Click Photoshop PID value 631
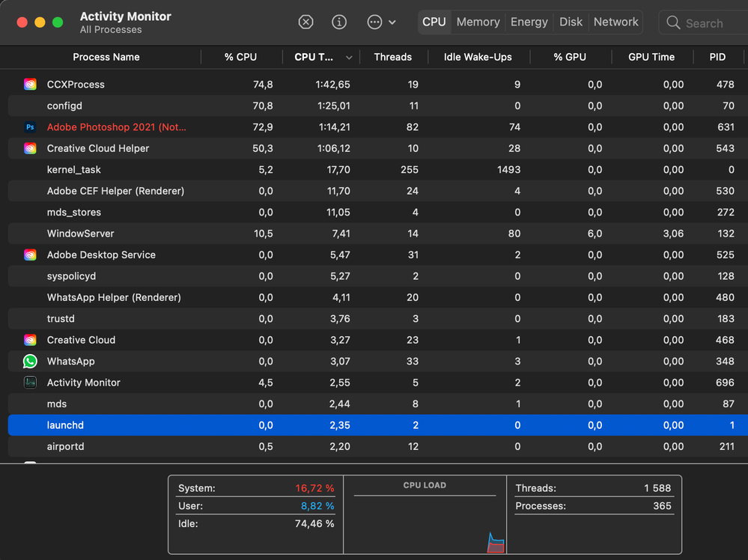Image resolution: width=748 pixels, height=560 pixels. tap(726, 127)
